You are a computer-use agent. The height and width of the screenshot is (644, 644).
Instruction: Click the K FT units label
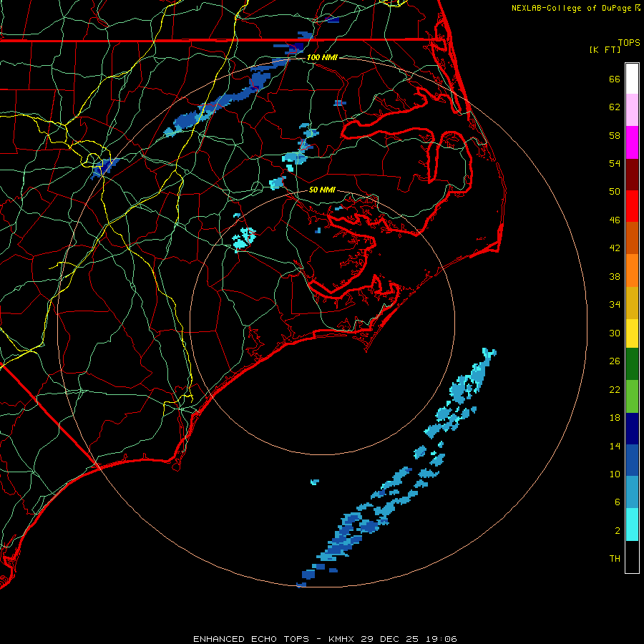pos(605,49)
